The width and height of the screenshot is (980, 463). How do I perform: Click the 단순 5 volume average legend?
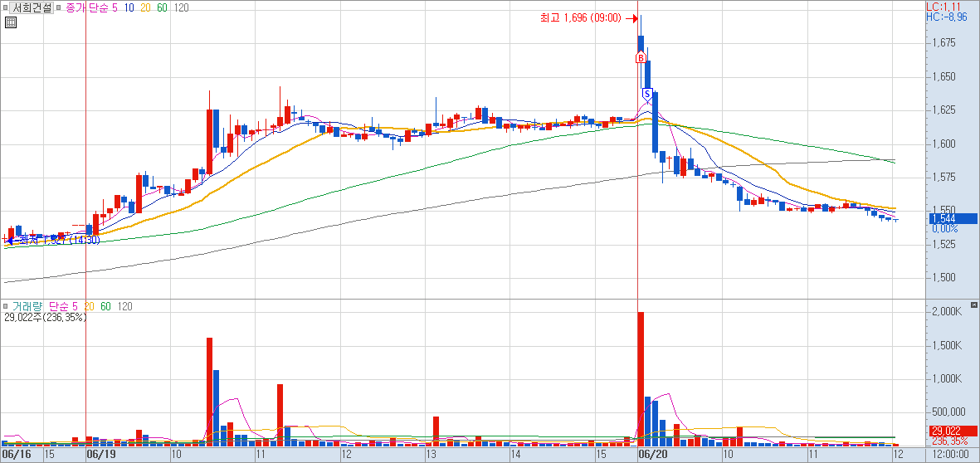(x=63, y=306)
